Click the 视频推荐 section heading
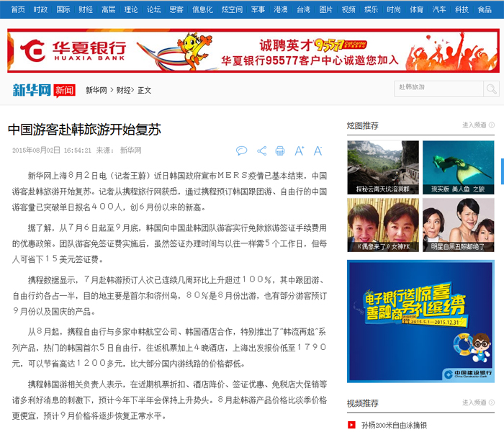 [x=363, y=403]
